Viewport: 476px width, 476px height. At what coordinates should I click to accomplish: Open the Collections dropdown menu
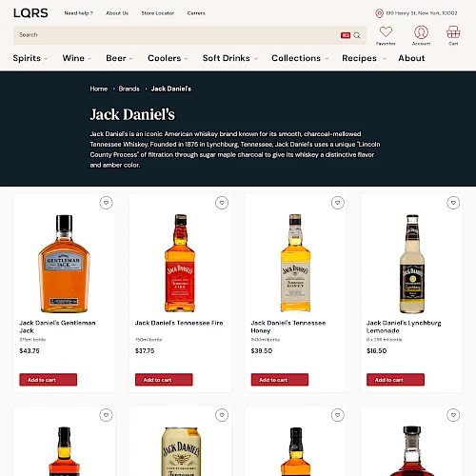[300, 58]
